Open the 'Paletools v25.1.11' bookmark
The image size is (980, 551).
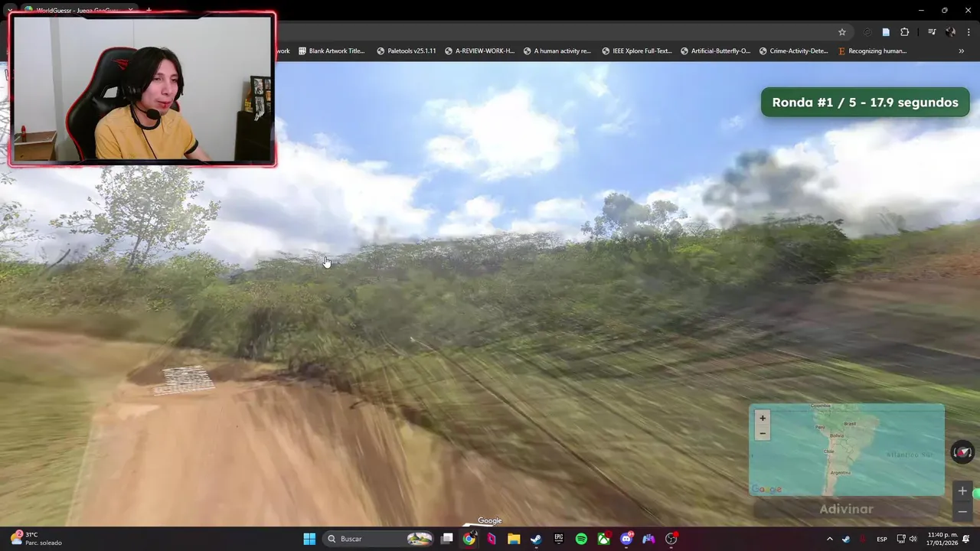pos(407,51)
